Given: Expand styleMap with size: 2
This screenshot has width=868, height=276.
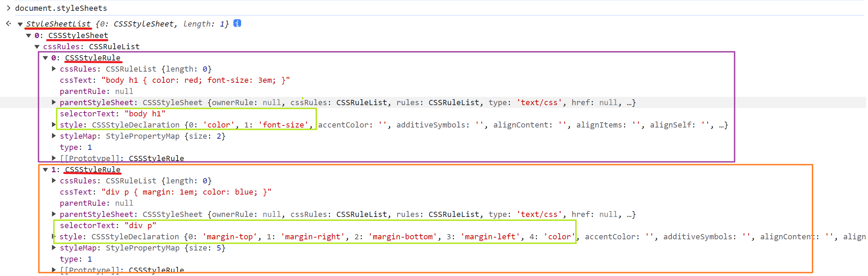Looking at the screenshot, I should (54, 136).
